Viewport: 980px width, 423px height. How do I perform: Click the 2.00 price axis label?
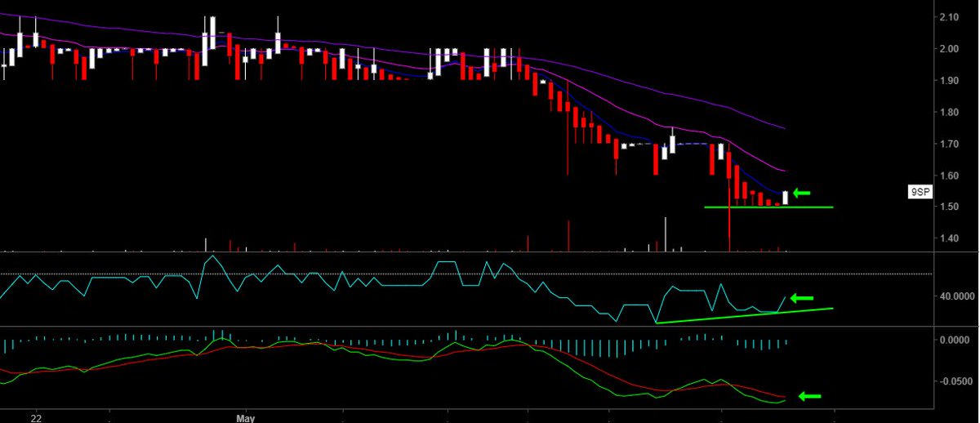(x=949, y=49)
